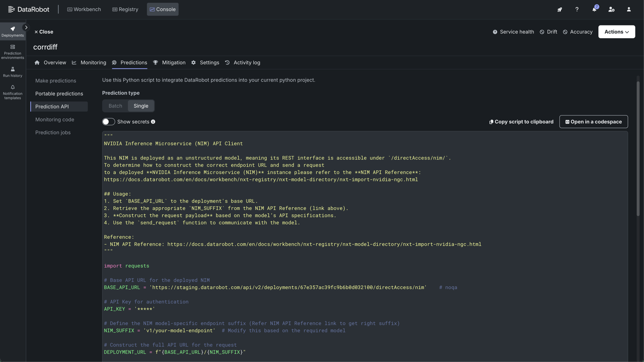Switch to the Monitoring tab

pos(93,62)
